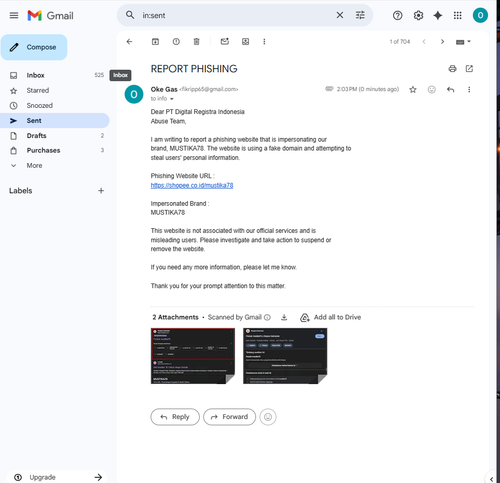Open search options filter icon
The height and width of the screenshot is (483, 500).
pyautogui.click(x=360, y=15)
